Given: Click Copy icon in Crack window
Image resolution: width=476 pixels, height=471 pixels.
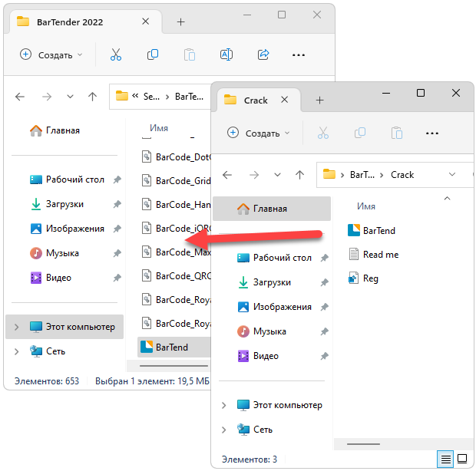Looking at the screenshot, I should click(360, 133).
